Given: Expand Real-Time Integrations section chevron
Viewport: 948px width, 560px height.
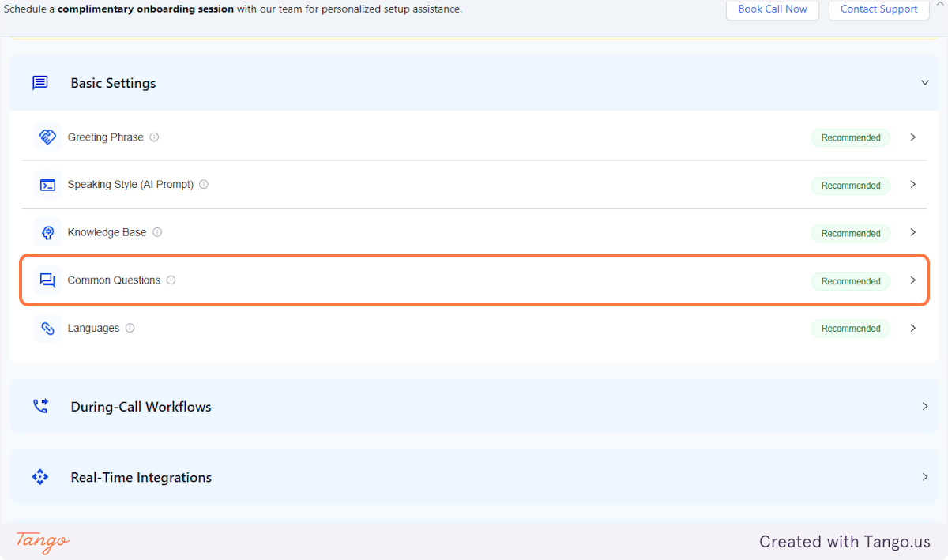Looking at the screenshot, I should tap(925, 477).
